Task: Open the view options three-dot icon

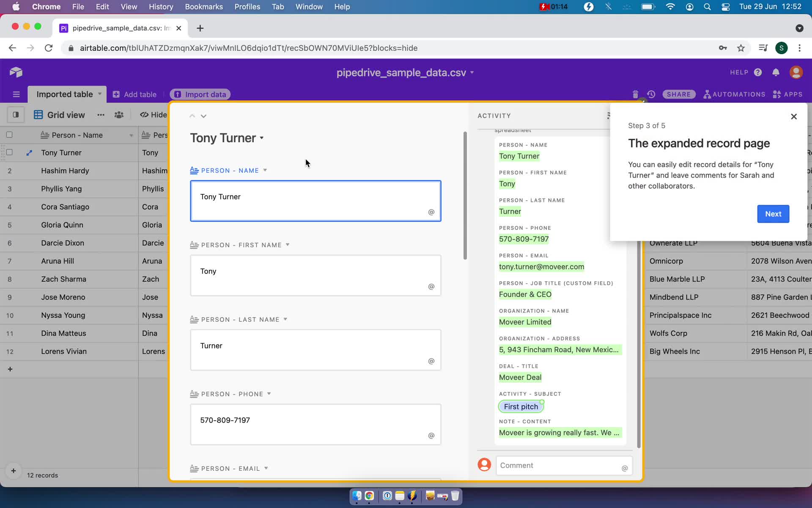Action: (101, 115)
